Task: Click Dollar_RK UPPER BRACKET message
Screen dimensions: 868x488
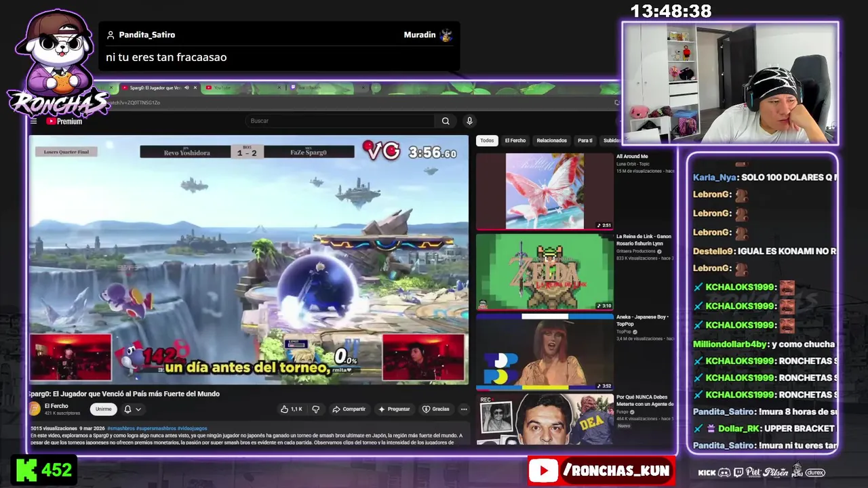Action: click(x=764, y=428)
